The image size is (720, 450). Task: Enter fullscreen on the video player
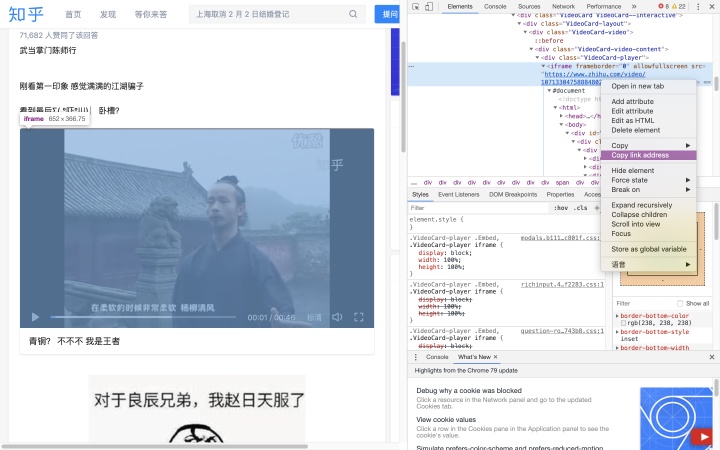pos(359,317)
